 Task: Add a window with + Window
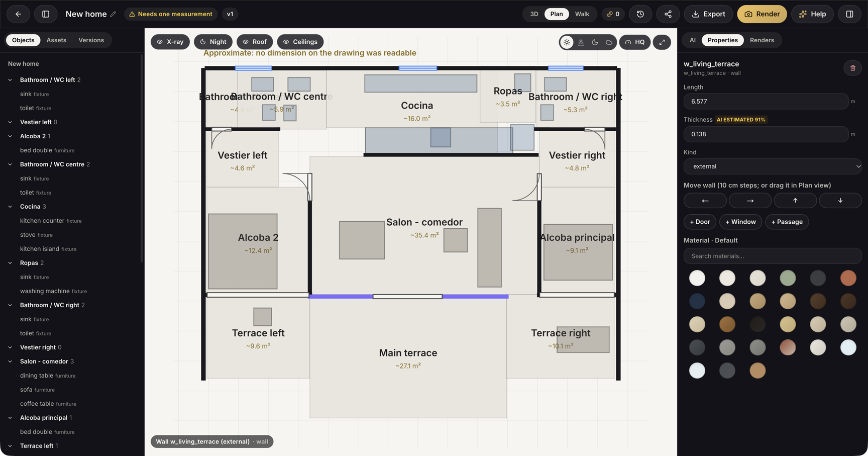(x=740, y=222)
